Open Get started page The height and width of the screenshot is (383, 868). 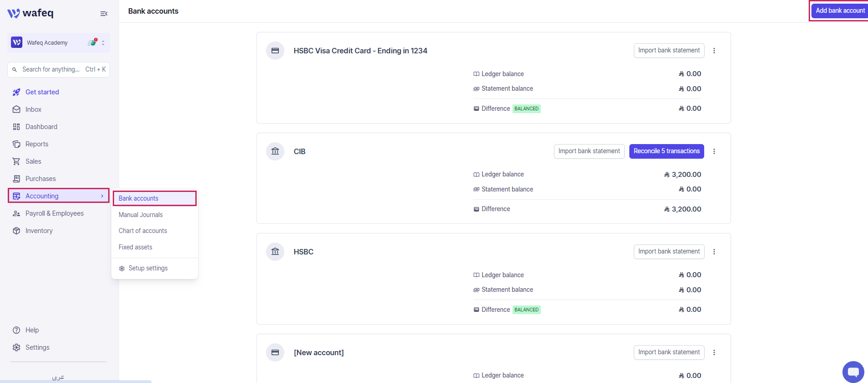(42, 92)
